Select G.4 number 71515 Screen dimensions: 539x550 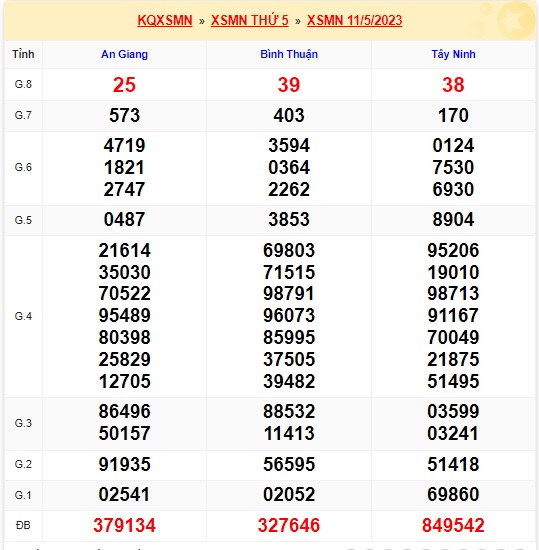click(289, 272)
